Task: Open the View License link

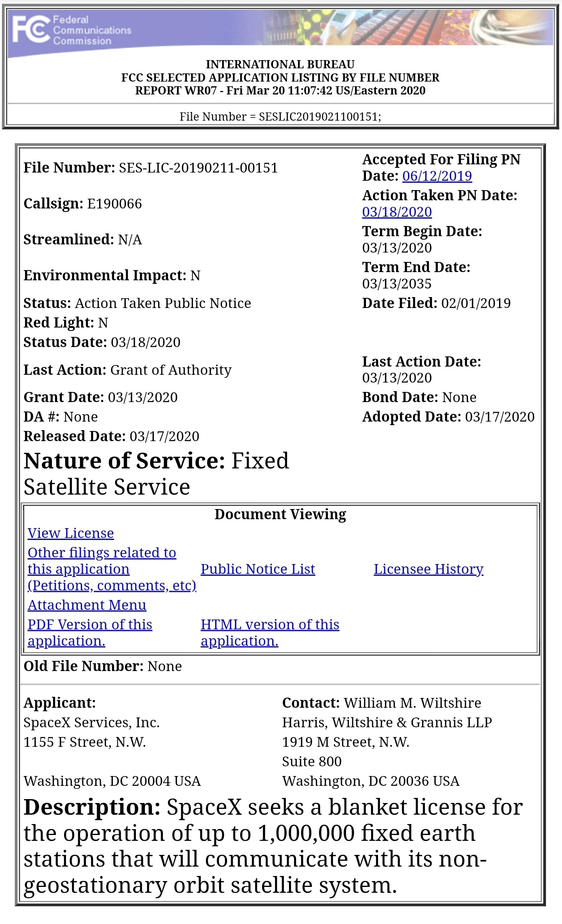Action: click(71, 533)
